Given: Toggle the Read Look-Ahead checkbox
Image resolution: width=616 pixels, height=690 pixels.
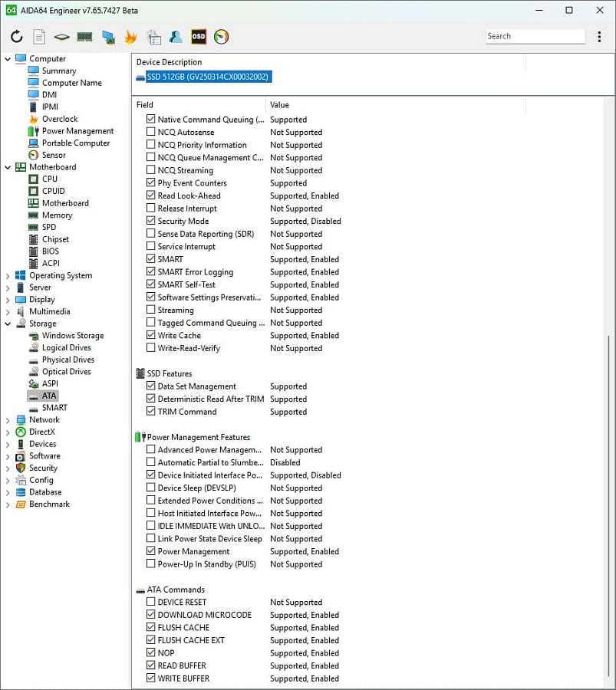Looking at the screenshot, I should point(150,195).
